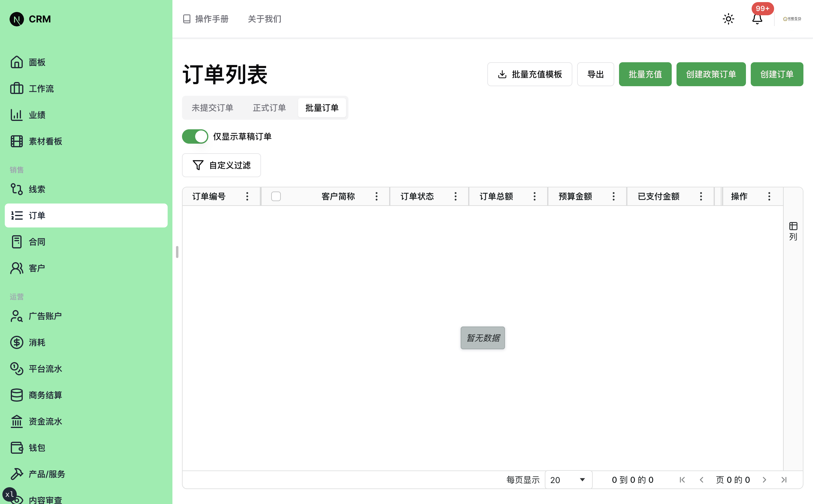Open the 订单状态 column options menu
Image resolution: width=813 pixels, height=504 pixels.
tap(456, 196)
